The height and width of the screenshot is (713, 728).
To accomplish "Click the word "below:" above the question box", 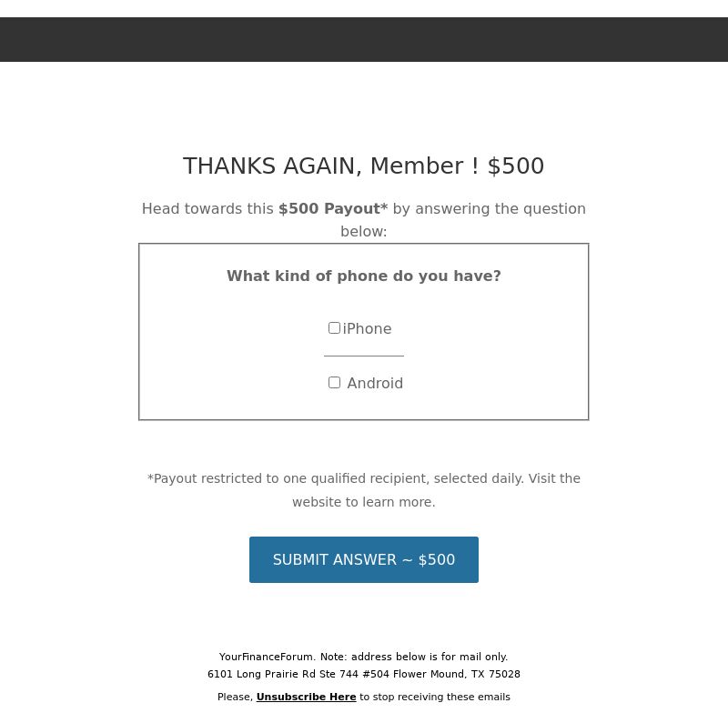I will 363,232.
